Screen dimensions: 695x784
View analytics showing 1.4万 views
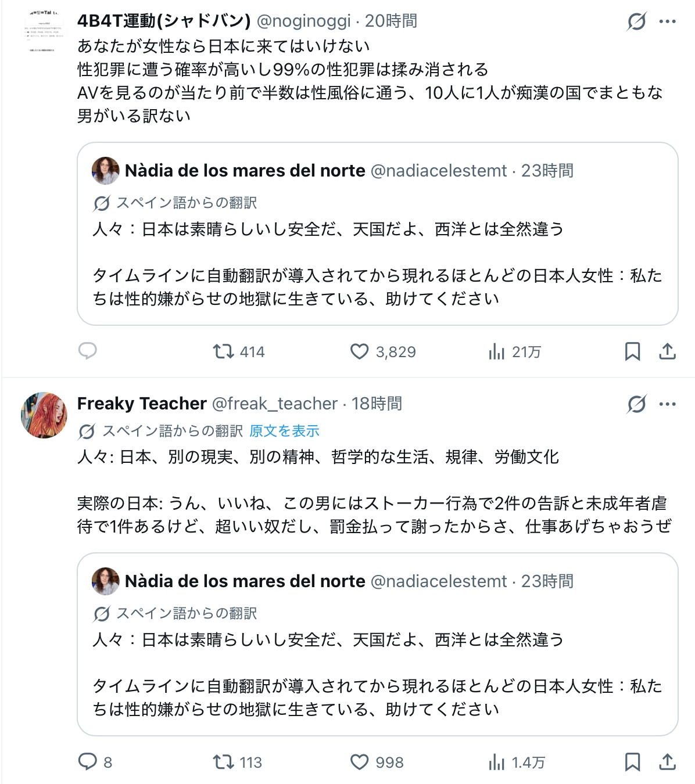point(517,762)
